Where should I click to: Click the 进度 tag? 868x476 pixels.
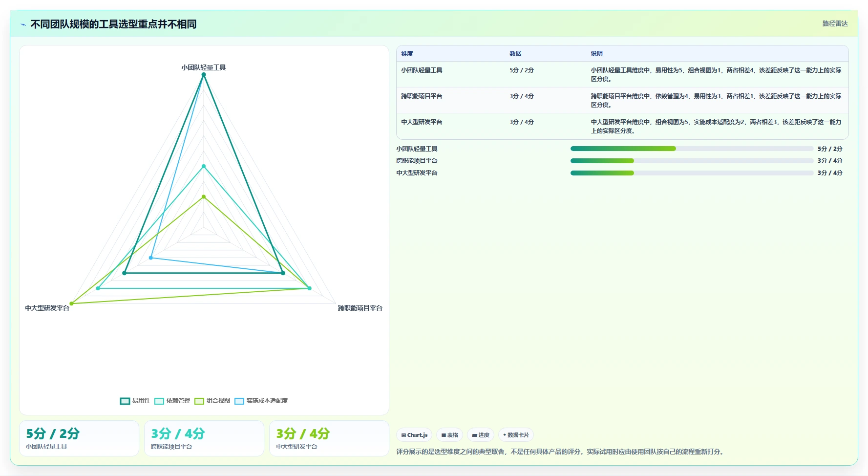point(481,435)
